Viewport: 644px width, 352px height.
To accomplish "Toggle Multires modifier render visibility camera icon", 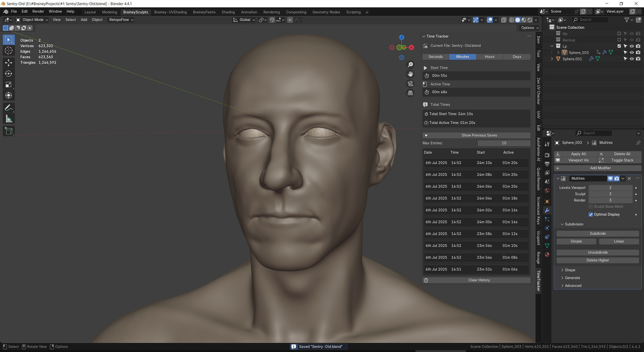I will (x=616, y=179).
